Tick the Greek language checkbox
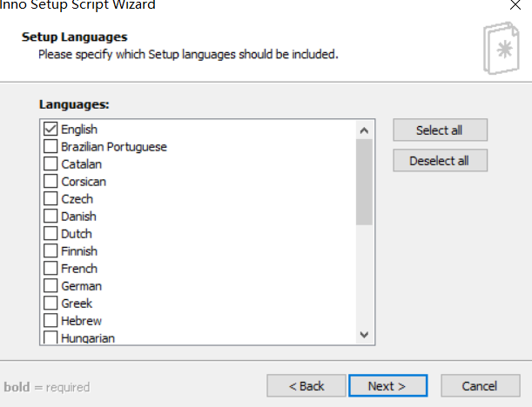This screenshot has width=532, height=407. tap(51, 303)
